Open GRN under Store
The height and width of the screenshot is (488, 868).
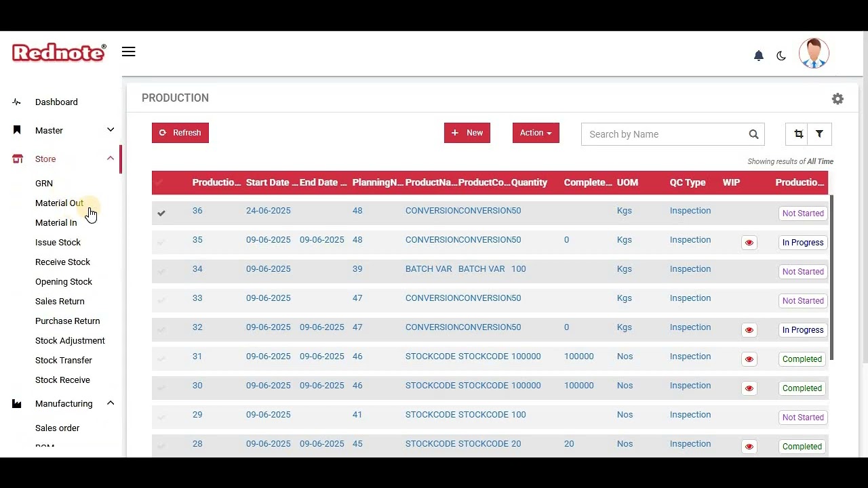point(44,184)
